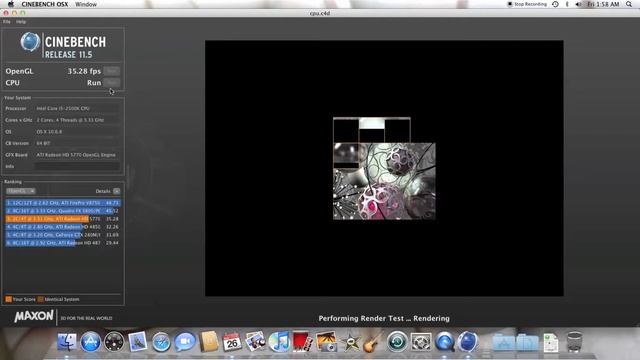Image resolution: width=640 pixels, height=360 pixels.
Task: Launch iMovie star icon in Dock
Action: pos(350,342)
